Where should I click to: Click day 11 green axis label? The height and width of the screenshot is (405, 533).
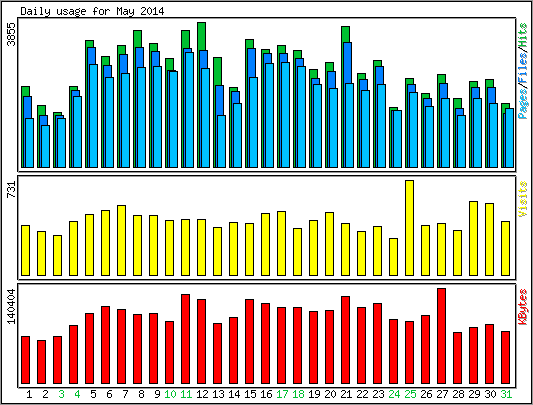[186, 394]
